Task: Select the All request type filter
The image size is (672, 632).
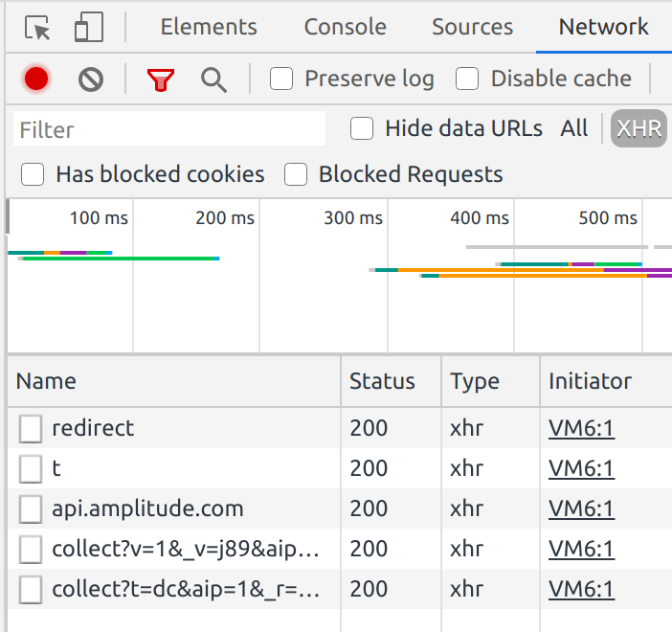Action: [574, 128]
